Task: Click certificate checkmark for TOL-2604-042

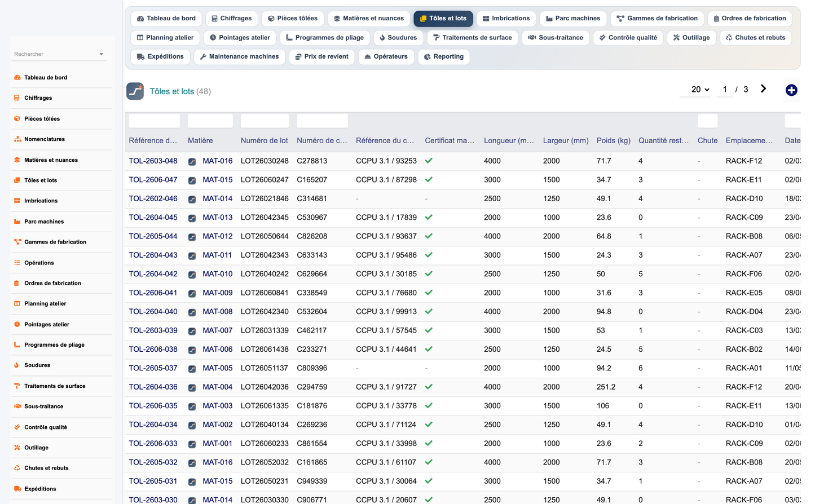Action: (429, 274)
